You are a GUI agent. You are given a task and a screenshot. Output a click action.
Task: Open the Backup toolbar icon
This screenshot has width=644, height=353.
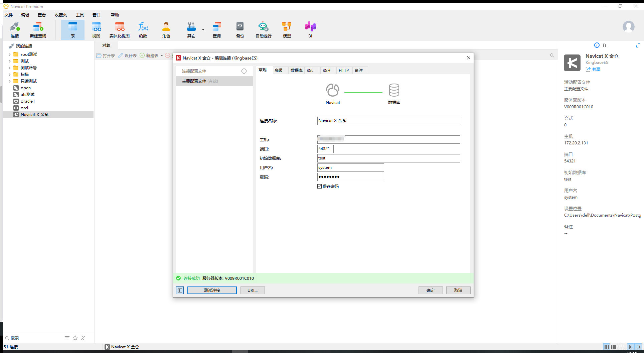point(240,30)
